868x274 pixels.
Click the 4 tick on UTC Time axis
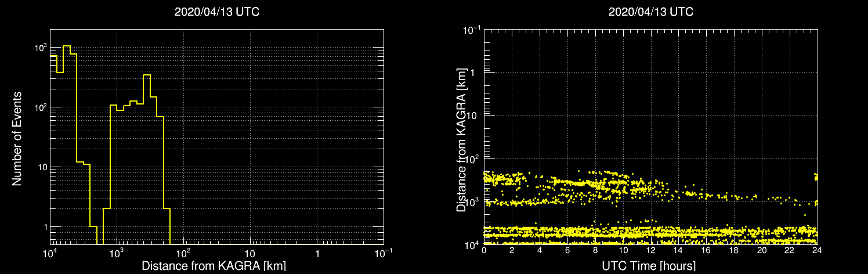click(540, 250)
